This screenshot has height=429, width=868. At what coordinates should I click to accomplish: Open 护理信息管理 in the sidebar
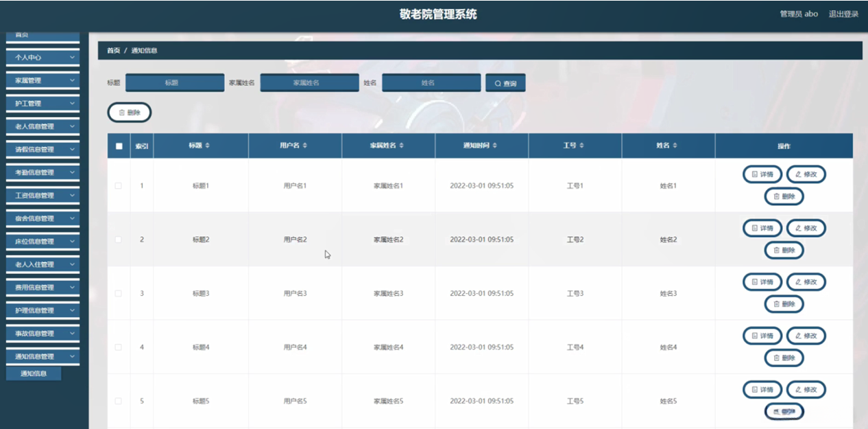point(43,310)
